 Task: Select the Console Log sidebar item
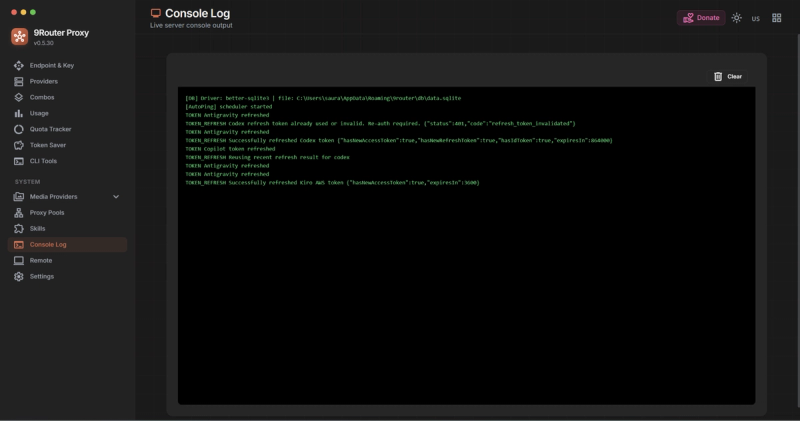pos(67,244)
